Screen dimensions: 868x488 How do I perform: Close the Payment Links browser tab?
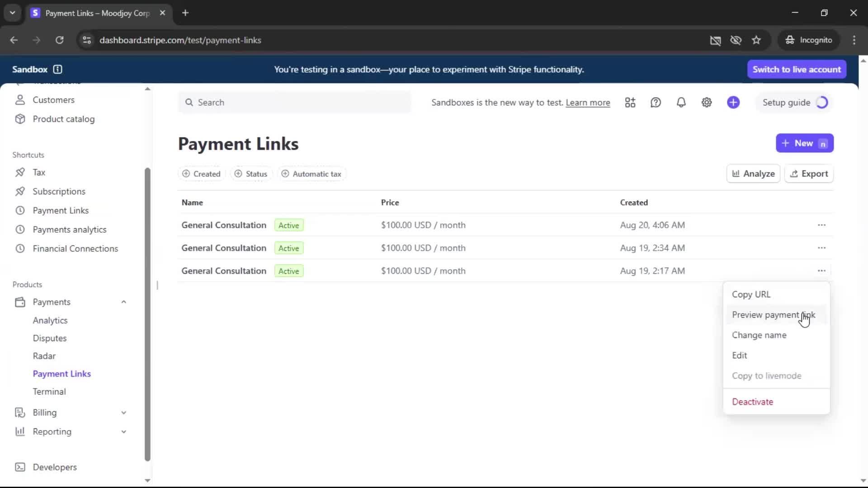click(162, 13)
